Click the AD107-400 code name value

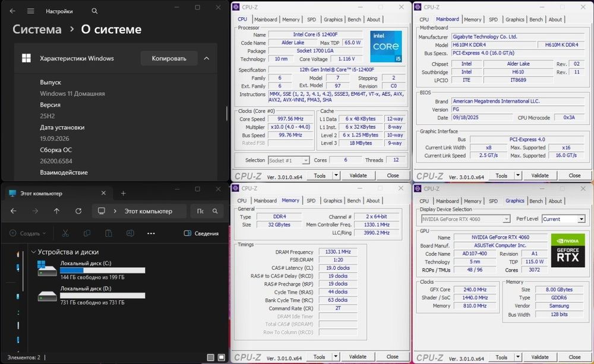(x=474, y=254)
